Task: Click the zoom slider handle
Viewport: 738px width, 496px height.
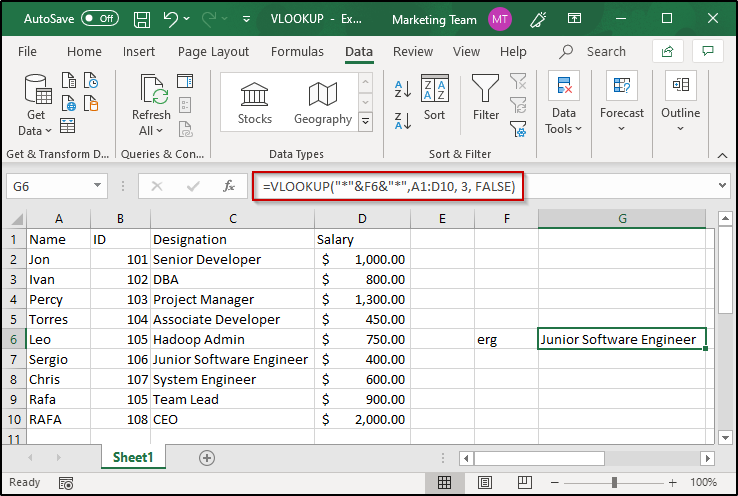Action: pos(614,482)
